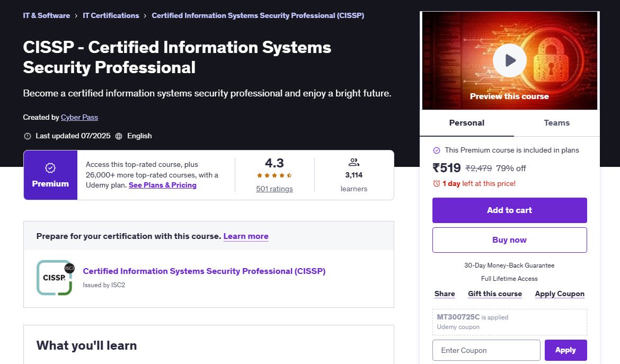Open Certified Information Systems Security Professional (CISSP) link
Image resolution: width=620 pixels, height=364 pixels.
click(204, 271)
